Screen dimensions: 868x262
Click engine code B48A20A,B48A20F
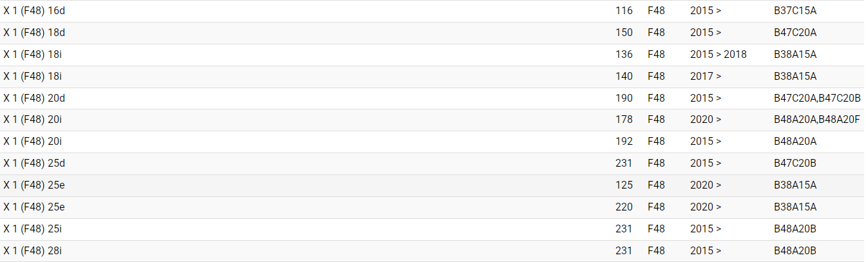click(x=816, y=120)
